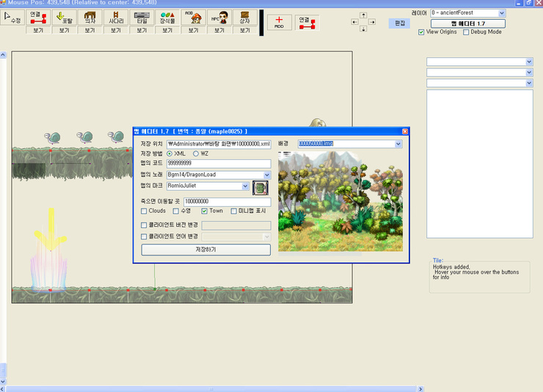Click the vertical scrollbar up arrow
The height and width of the screenshot is (392, 543).
click(3, 55)
